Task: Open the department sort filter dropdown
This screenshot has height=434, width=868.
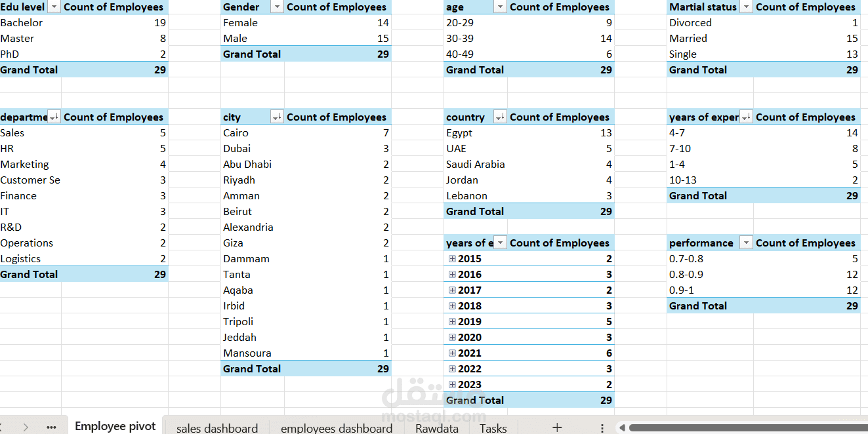Action: tap(54, 117)
